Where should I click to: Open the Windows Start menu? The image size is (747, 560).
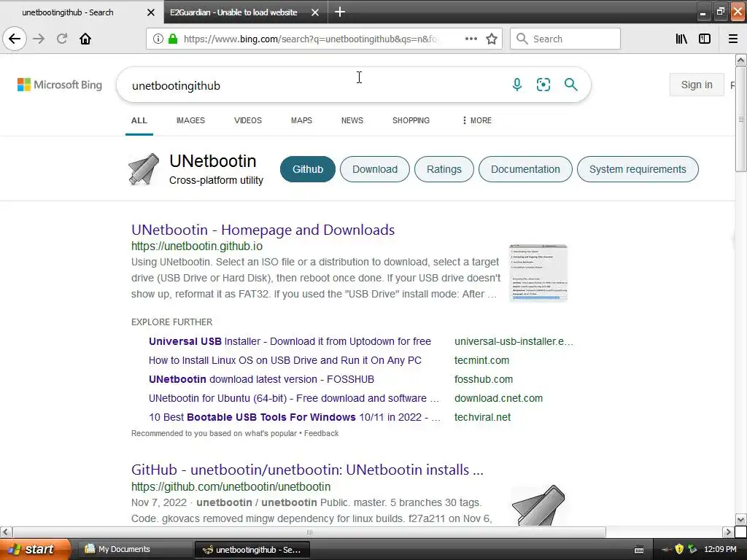[35, 550]
